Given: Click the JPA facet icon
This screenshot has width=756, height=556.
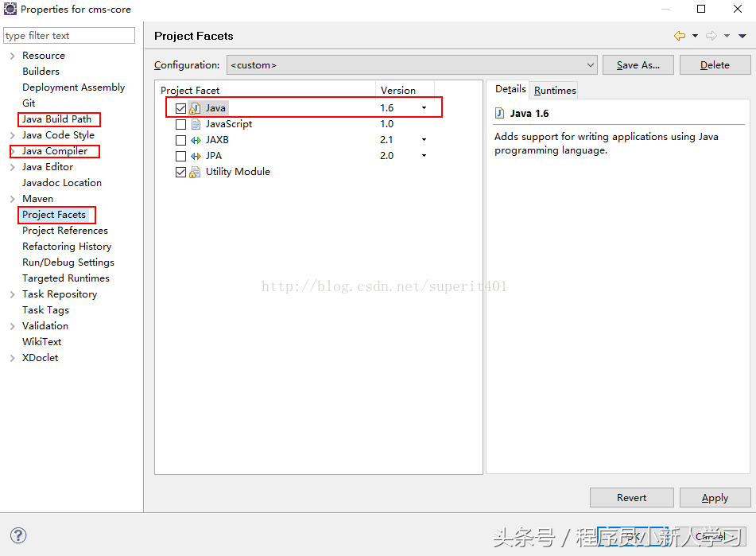Looking at the screenshot, I should (196, 156).
